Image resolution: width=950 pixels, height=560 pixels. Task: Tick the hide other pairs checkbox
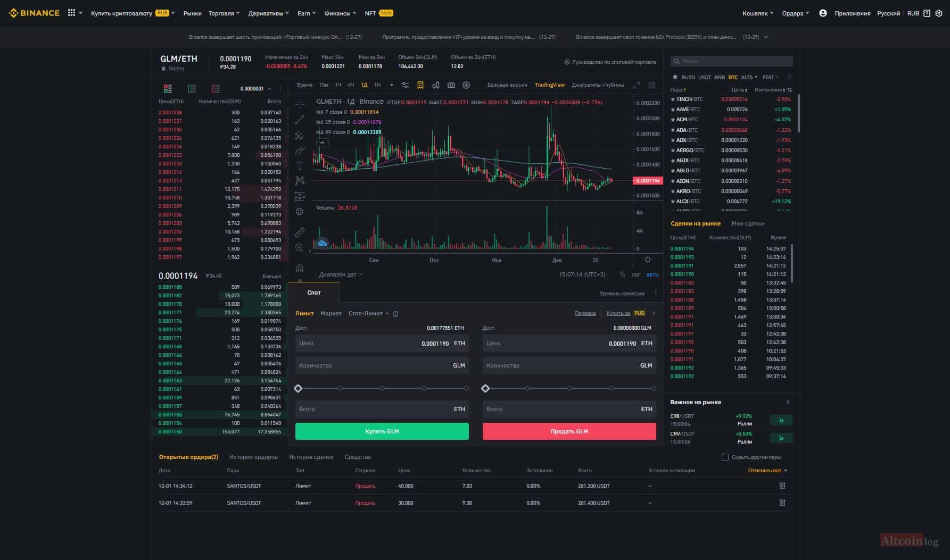[x=725, y=457]
